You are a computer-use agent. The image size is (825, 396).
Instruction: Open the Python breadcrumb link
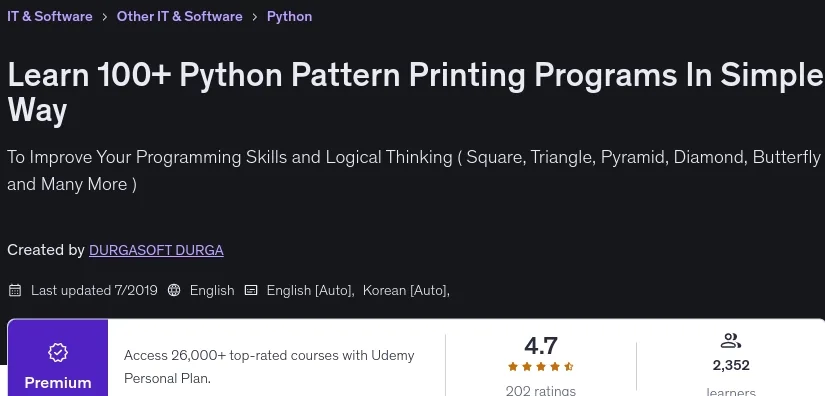coord(289,16)
